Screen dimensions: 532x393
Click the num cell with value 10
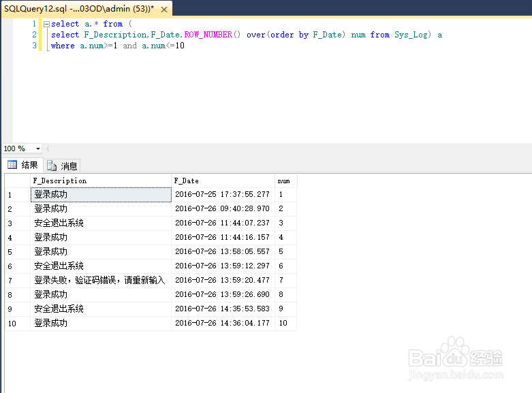tap(285, 323)
